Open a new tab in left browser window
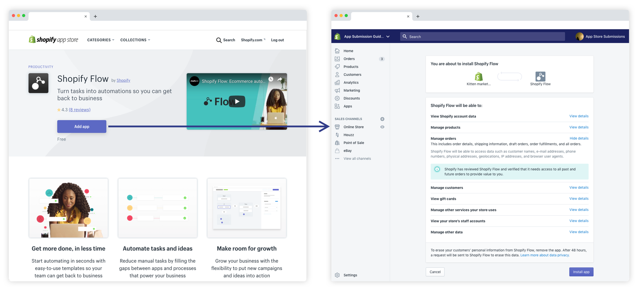The height and width of the screenshot is (298, 644). [x=95, y=16]
